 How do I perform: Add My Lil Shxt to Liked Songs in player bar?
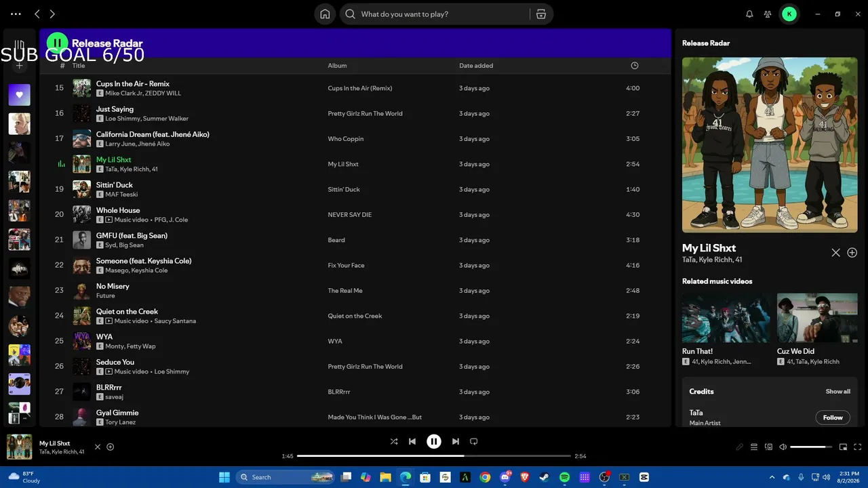pos(111,447)
